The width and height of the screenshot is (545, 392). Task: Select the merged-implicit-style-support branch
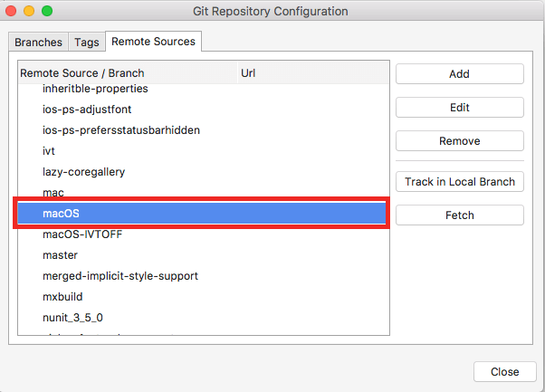point(120,276)
